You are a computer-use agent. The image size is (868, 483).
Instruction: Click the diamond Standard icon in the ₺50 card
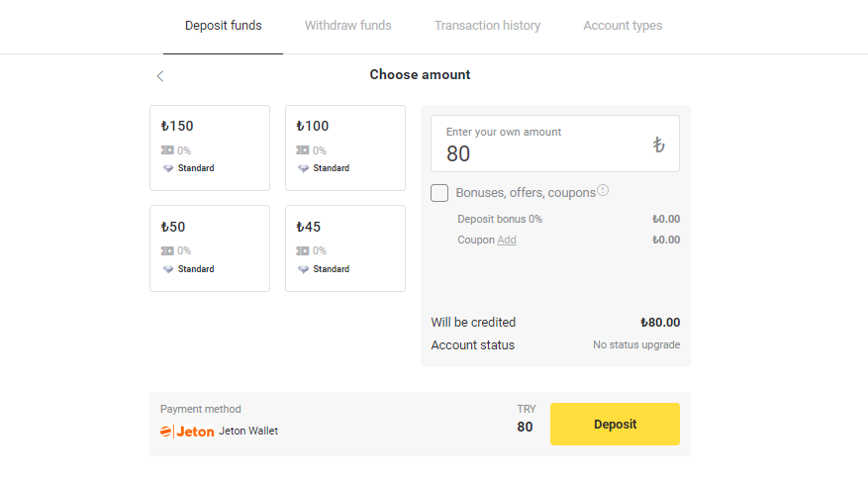167,269
